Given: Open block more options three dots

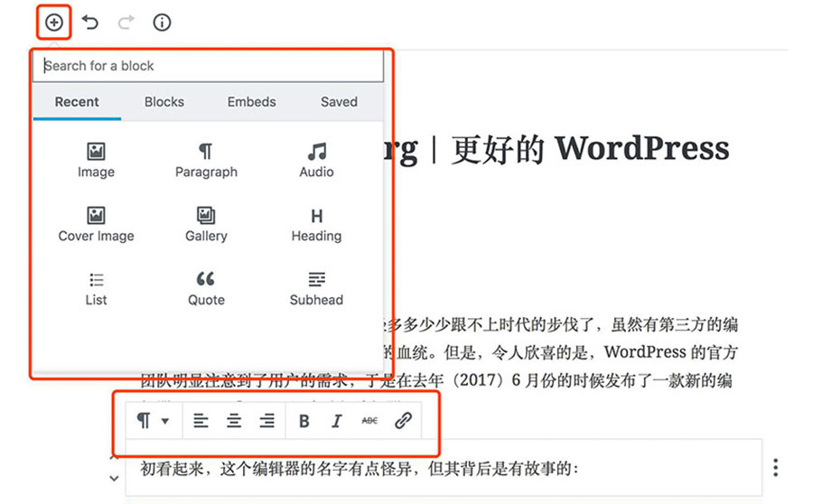Looking at the screenshot, I should click(x=776, y=468).
